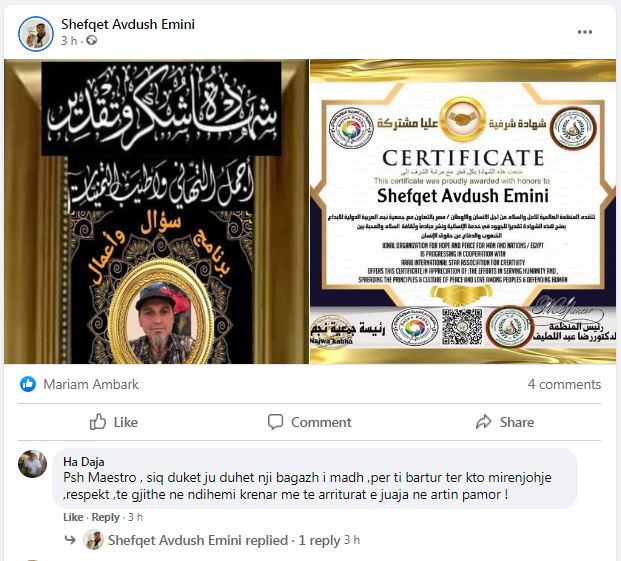The height and width of the screenshot is (561, 621).
Task: Click Shefqet Avdush Emini's profile picture
Action: click(36, 34)
